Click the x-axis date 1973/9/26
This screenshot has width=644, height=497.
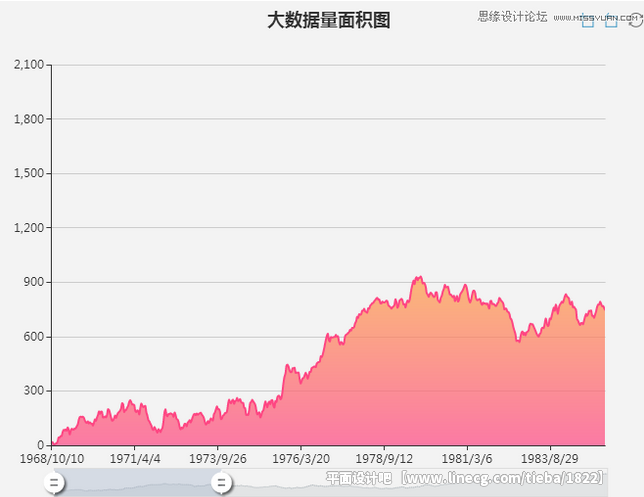tap(218, 459)
